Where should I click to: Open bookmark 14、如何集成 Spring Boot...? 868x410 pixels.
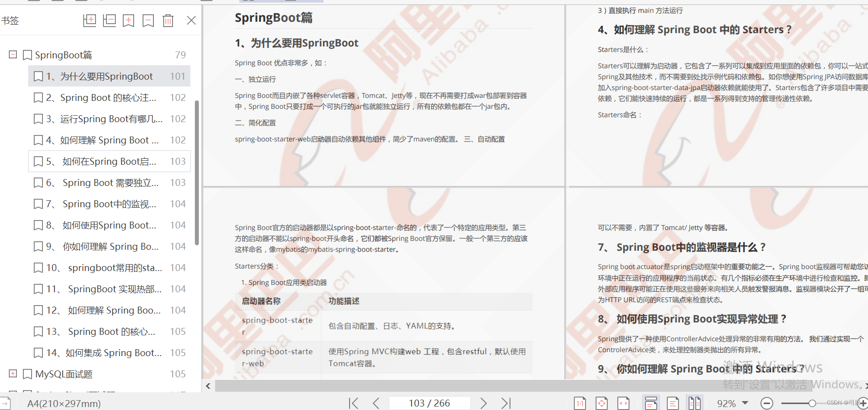point(109,353)
